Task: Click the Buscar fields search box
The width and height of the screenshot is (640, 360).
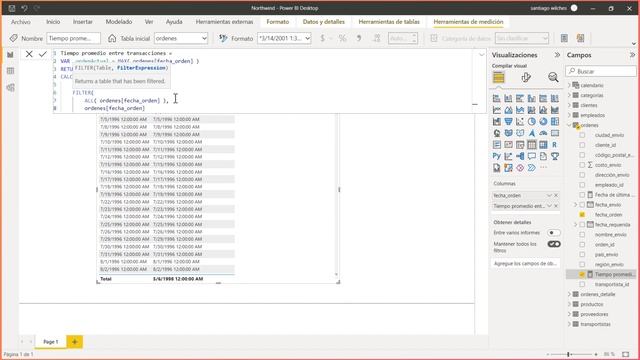Action: [601, 71]
